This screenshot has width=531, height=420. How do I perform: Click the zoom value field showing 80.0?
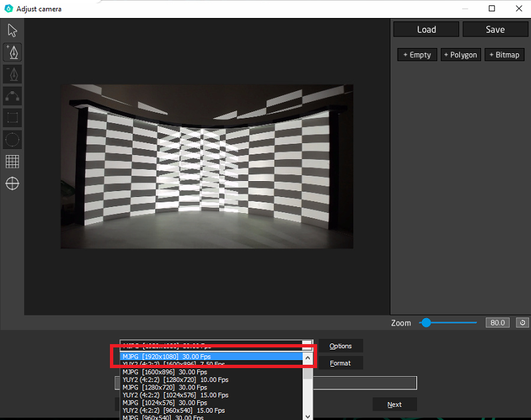tap(497, 323)
